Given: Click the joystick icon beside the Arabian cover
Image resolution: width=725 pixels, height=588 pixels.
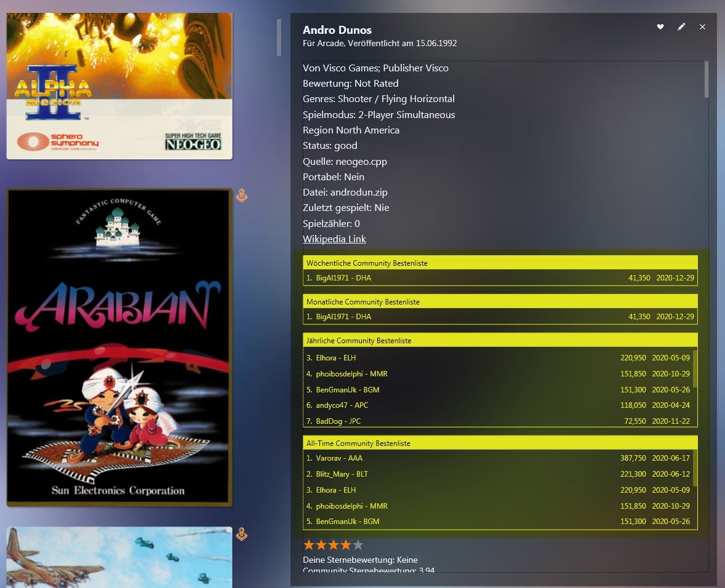Looking at the screenshot, I should tap(241, 196).
